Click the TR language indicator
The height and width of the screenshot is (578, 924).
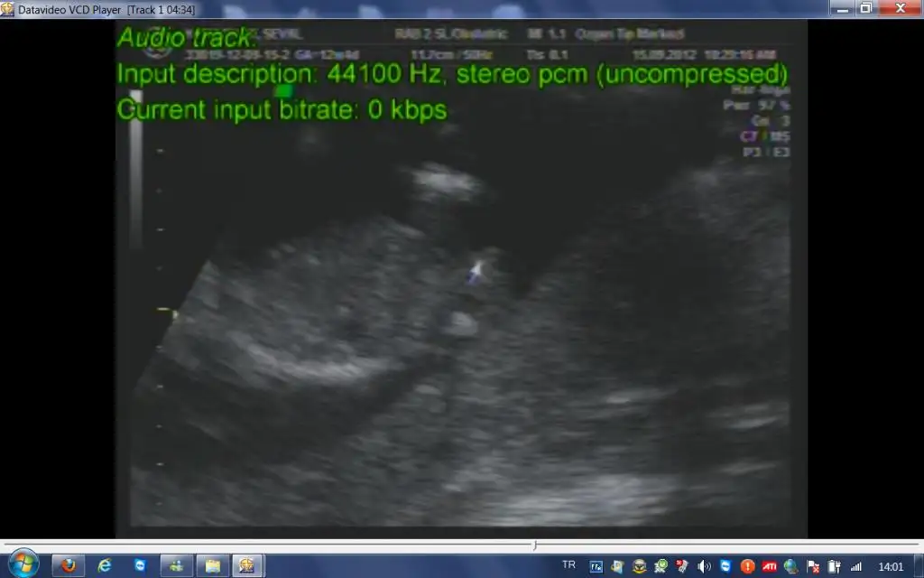point(568,565)
